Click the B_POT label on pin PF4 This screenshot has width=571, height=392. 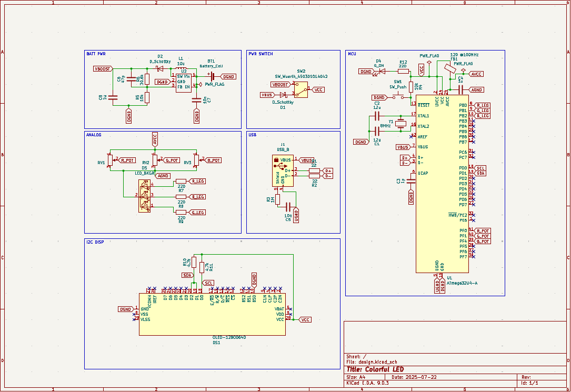tap(482, 242)
